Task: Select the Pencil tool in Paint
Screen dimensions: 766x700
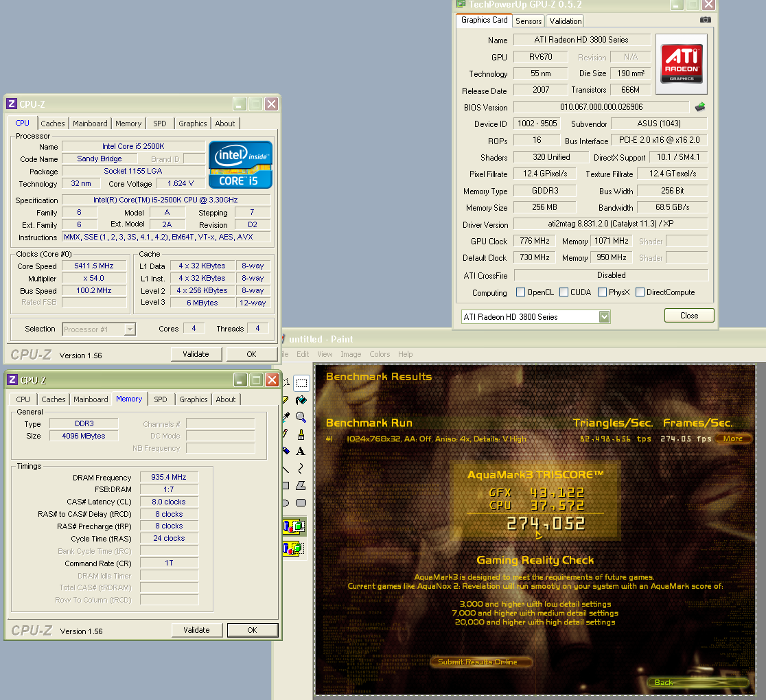Action: pyautogui.click(x=286, y=434)
